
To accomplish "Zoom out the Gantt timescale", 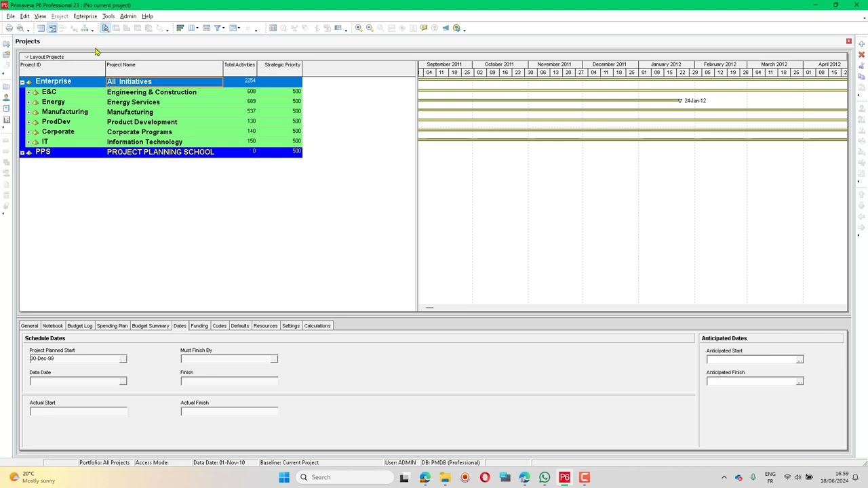I will (370, 28).
